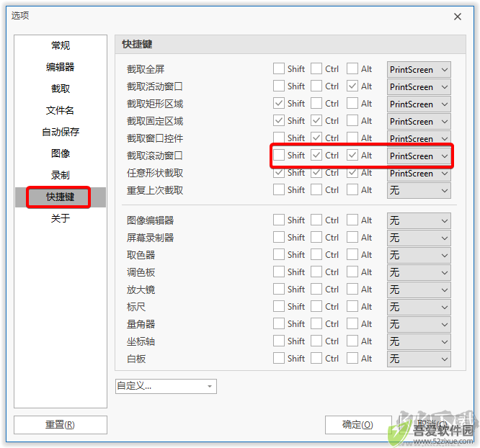
Task: Uncheck Ctrl for 截取固定区域
Action: coord(316,120)
